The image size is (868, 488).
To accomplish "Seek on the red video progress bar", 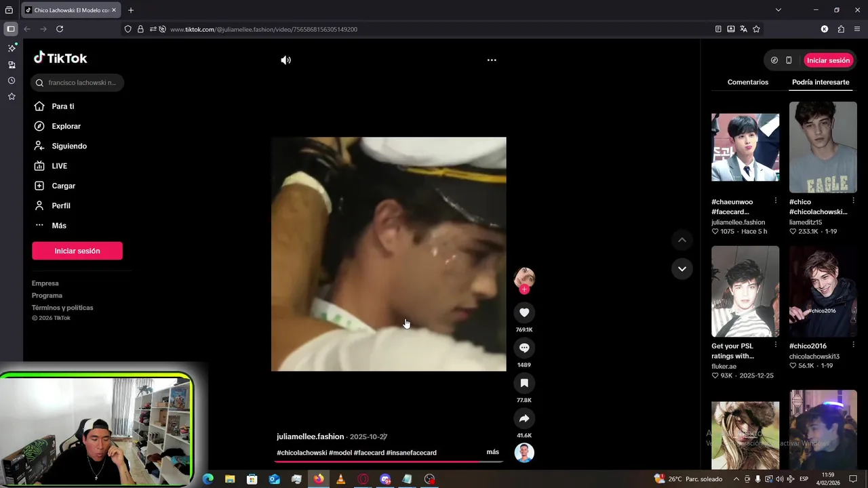I will pyautogui.click(x=389, y=462).
